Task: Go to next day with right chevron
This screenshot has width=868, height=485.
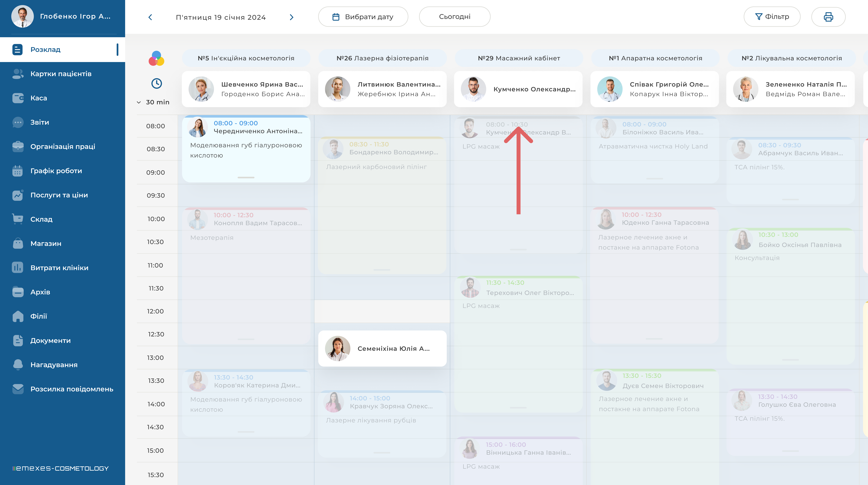Action: point(291,17)
